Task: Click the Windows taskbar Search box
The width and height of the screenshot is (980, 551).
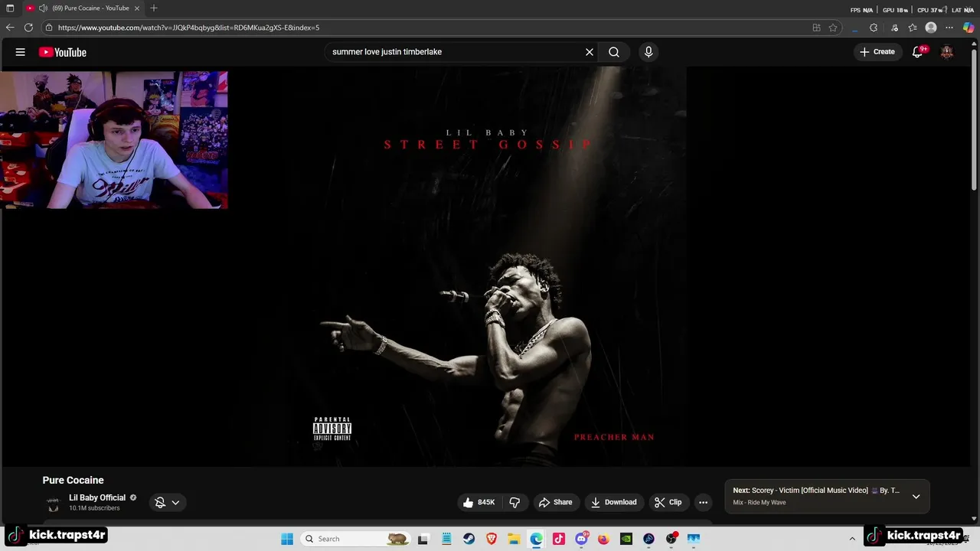Action: 356,539
